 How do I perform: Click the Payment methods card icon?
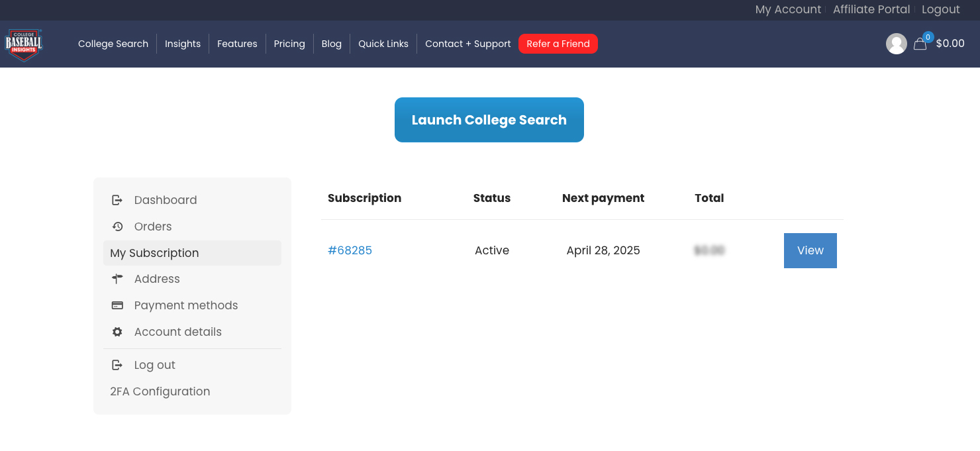tap(117, 305)
